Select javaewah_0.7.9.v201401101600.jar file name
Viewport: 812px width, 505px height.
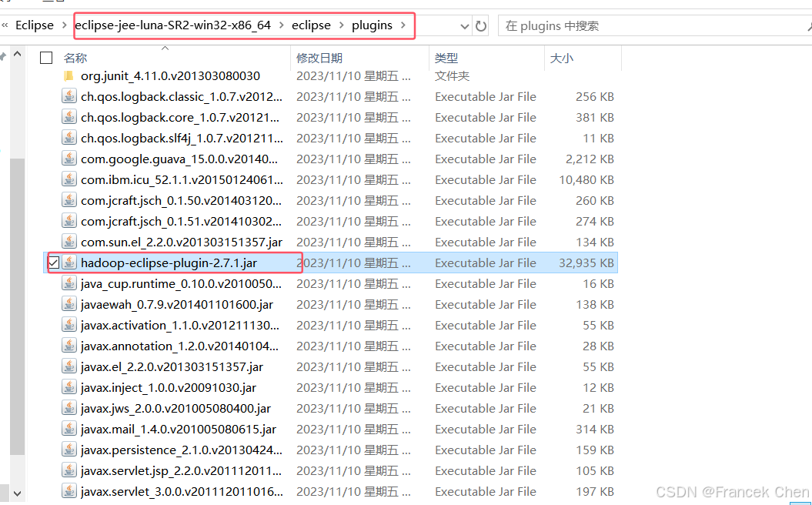click(x=177, y=305)
